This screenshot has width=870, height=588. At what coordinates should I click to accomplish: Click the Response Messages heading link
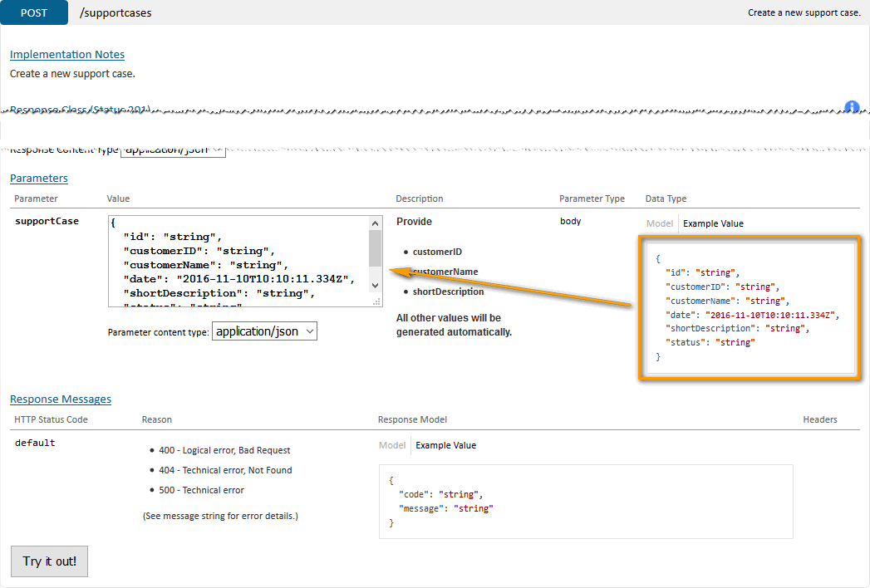pyautogui.click(x=61, y=399)
